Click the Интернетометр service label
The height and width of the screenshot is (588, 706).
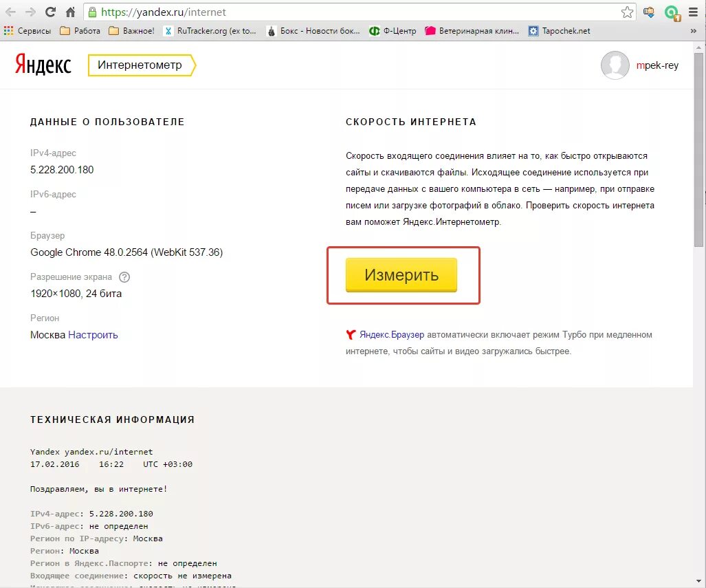coord(142,65)
